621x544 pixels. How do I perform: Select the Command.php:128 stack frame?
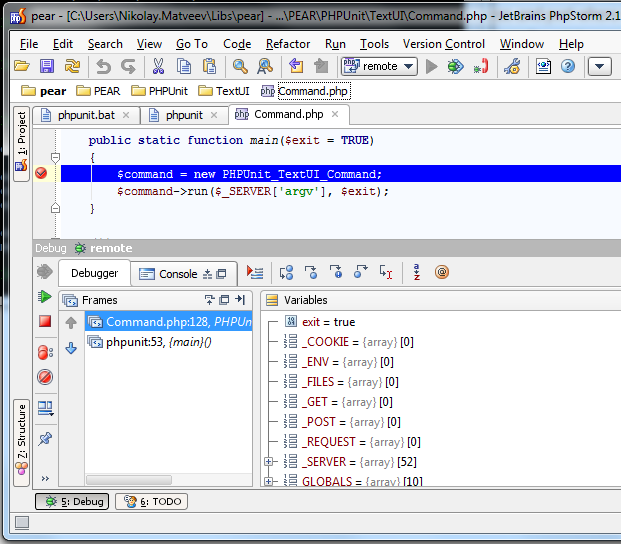(x=169, y=321)
